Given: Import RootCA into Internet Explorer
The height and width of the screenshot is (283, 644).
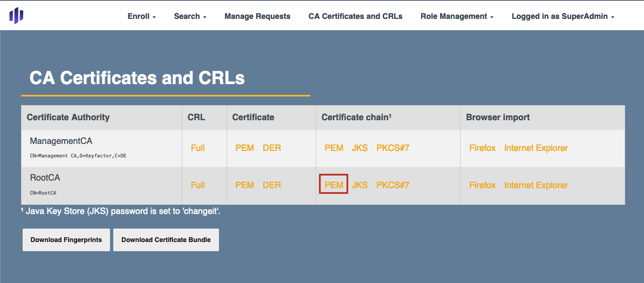Looking at the screenshot, I should point(536,185).
